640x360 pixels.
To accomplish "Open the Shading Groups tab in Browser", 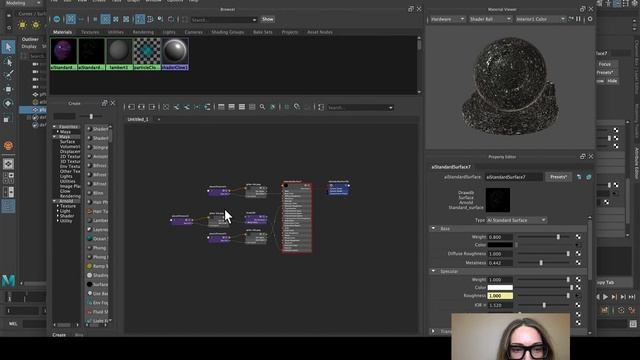I will 227,32.
